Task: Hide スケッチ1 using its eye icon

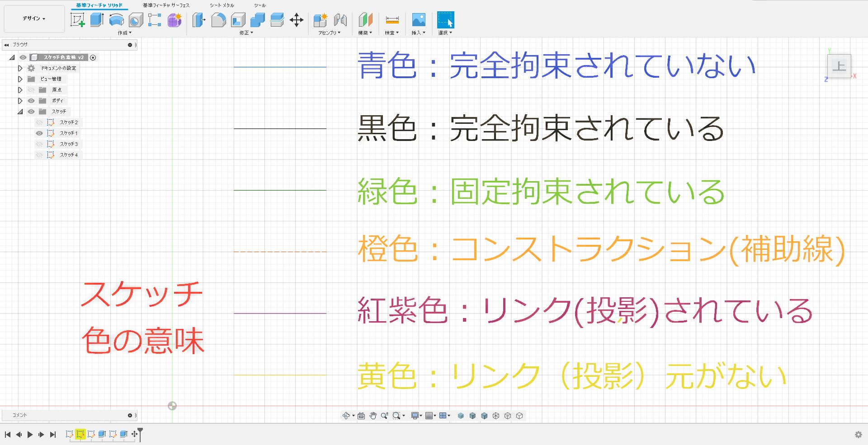Action: click(x=39, y=133)
